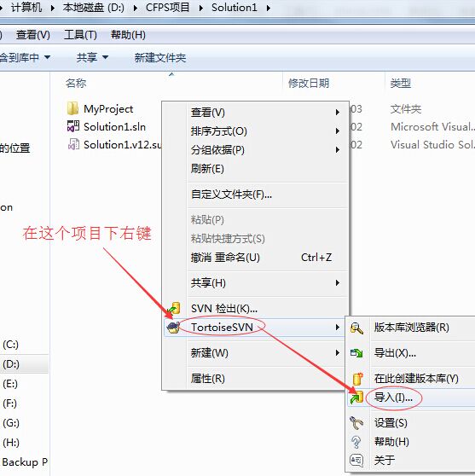Select 在此创建版本库(Y) entry

pos(411,379)
